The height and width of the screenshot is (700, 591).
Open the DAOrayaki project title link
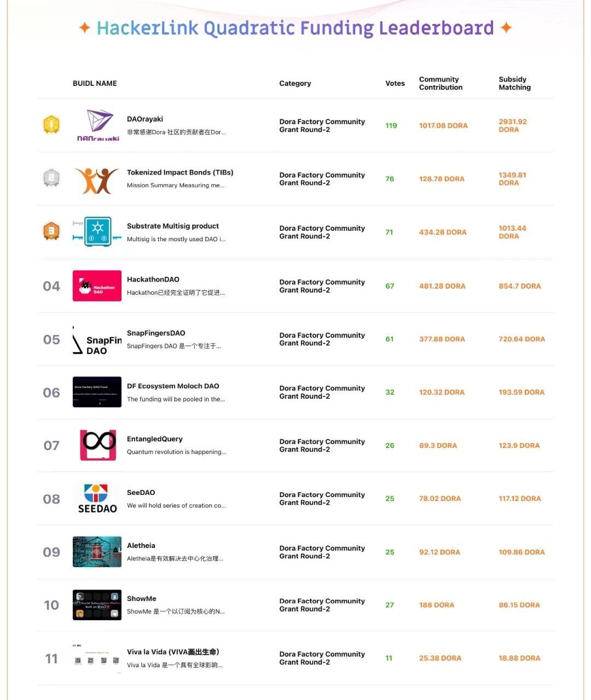pyautogui.click(x=145, y=119)
